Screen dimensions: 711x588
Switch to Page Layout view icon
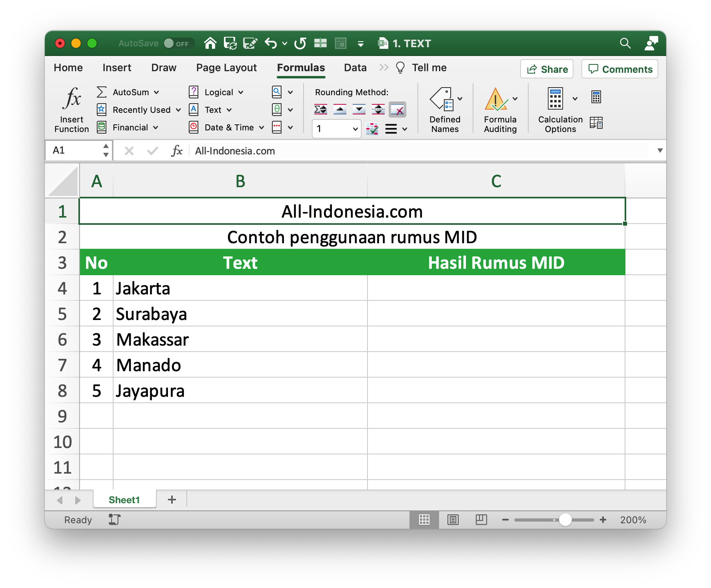click(x=453, y=520)
